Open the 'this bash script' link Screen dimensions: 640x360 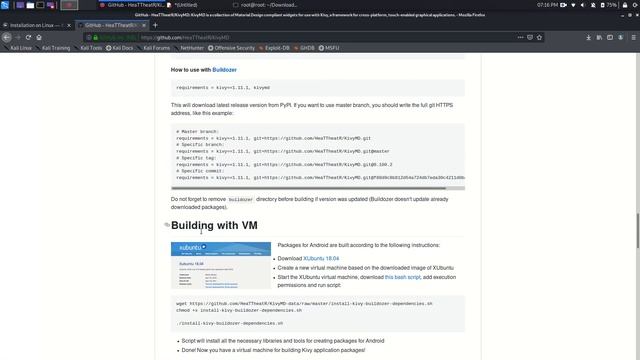click(402, 277)
